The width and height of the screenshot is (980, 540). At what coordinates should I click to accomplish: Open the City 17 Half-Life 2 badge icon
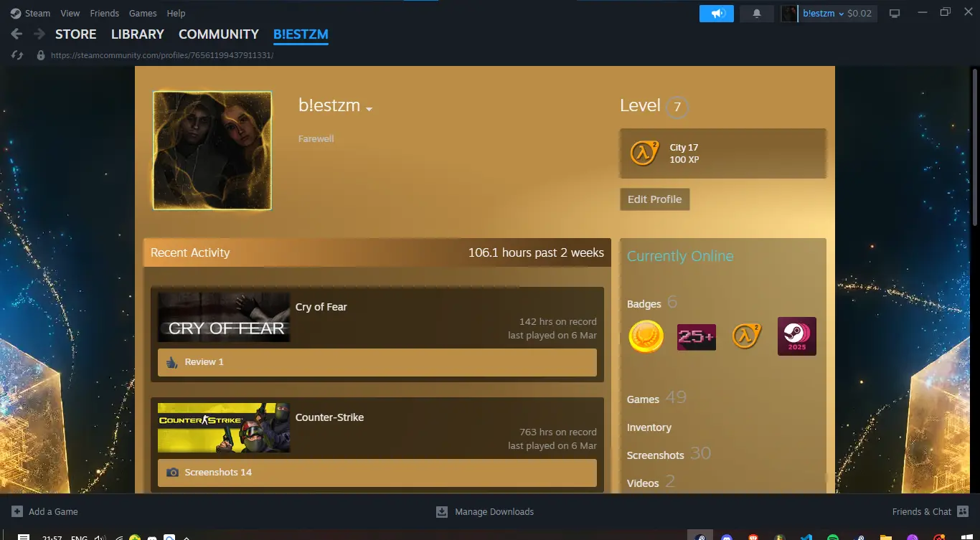[x=644, y=153]
